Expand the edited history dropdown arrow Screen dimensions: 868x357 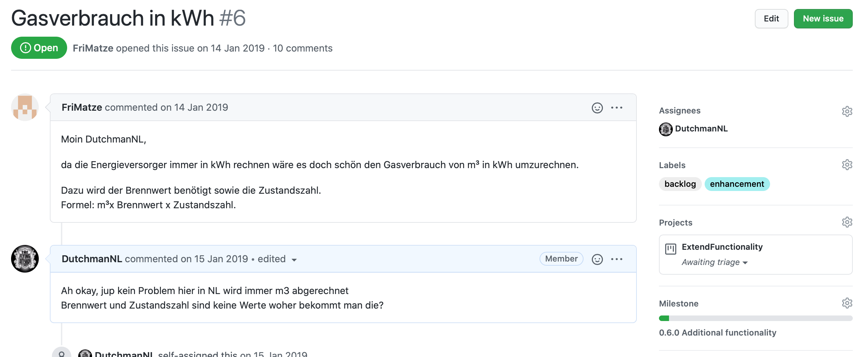(x=294, y=260)
